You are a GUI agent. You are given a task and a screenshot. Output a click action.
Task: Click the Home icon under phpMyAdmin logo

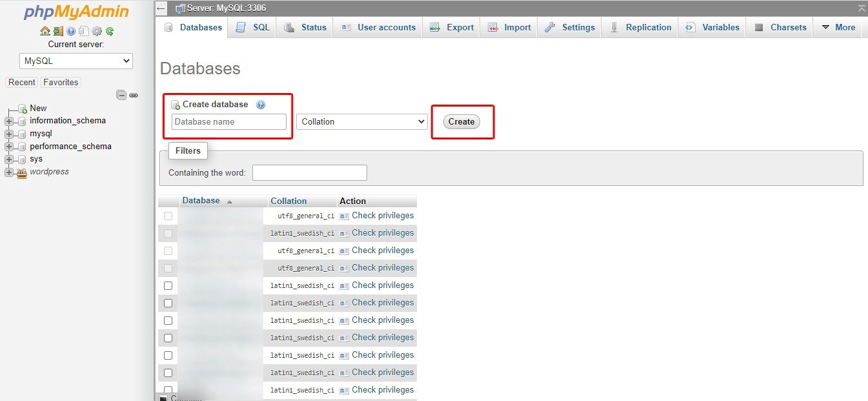point(45,31)
